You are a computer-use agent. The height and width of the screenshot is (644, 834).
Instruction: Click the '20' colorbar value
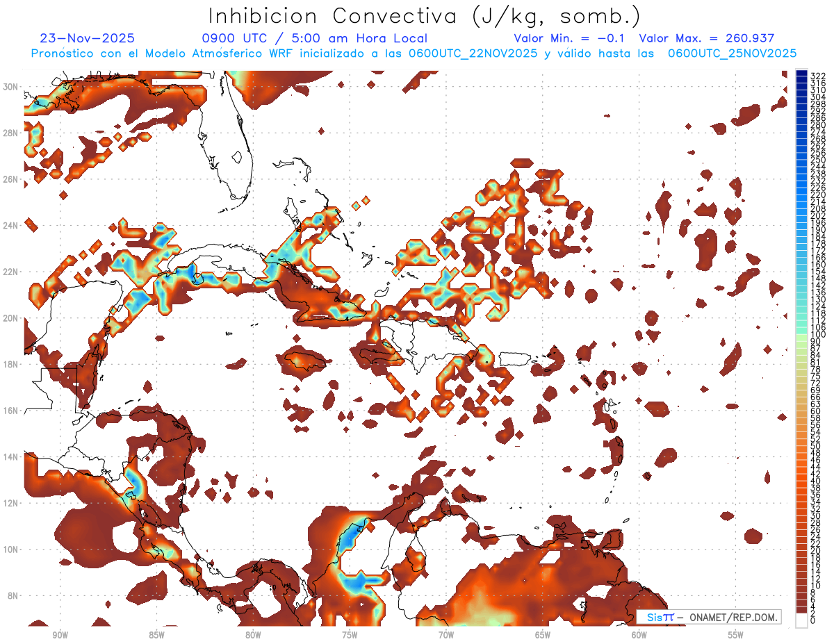[x=816, y=550]
